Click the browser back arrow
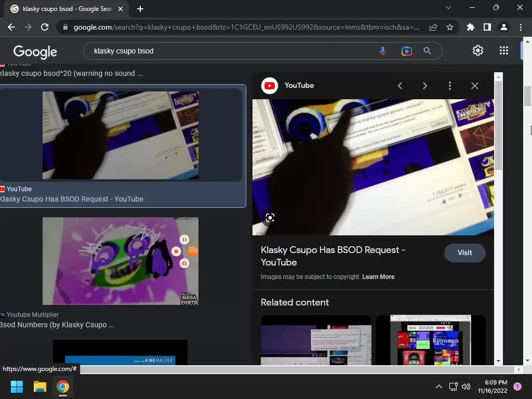Viewport: 532px width, 399px height. click(x=11, y=27)
